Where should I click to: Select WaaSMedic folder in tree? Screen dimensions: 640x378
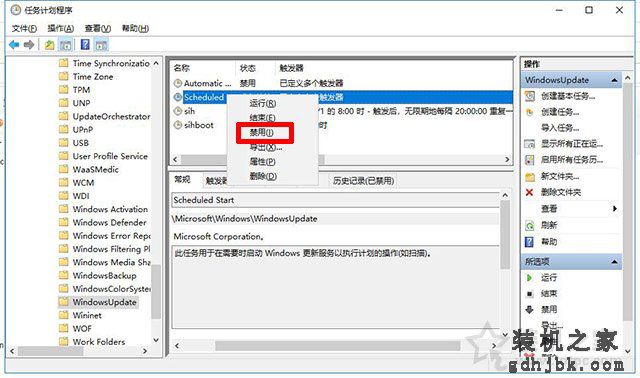point(96,169)
